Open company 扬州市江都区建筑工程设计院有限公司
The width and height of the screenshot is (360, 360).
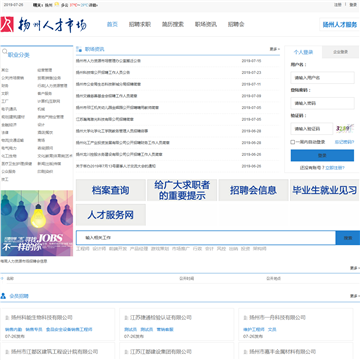[55, 352]
